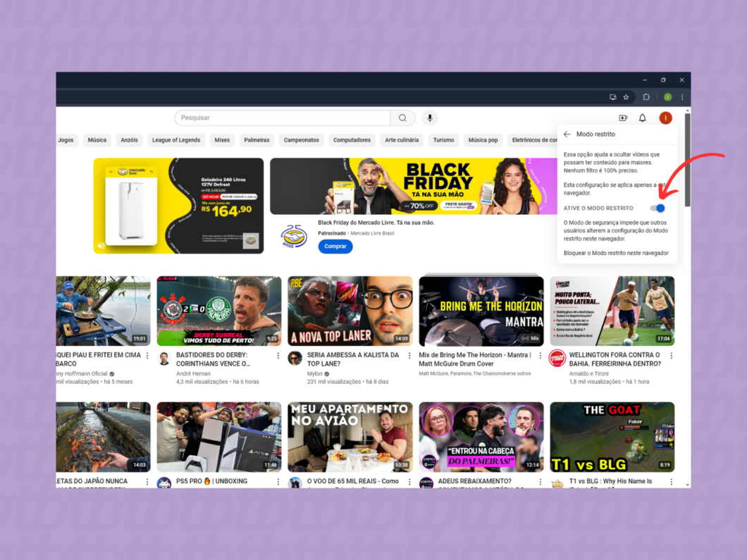Open Chrome's three-dot browser menu
The height and width of the screenshot is (560, 747).
point(681,97)
